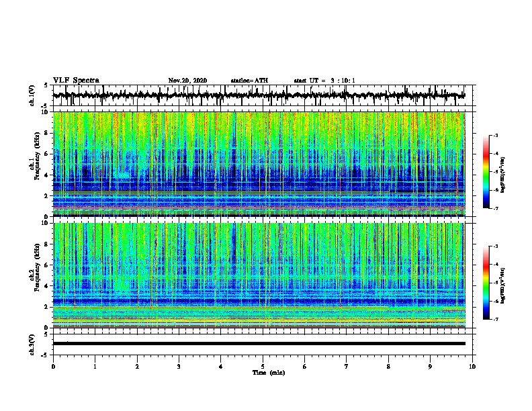Select the ch.1 voltage waveform strip

coord(259,95)
